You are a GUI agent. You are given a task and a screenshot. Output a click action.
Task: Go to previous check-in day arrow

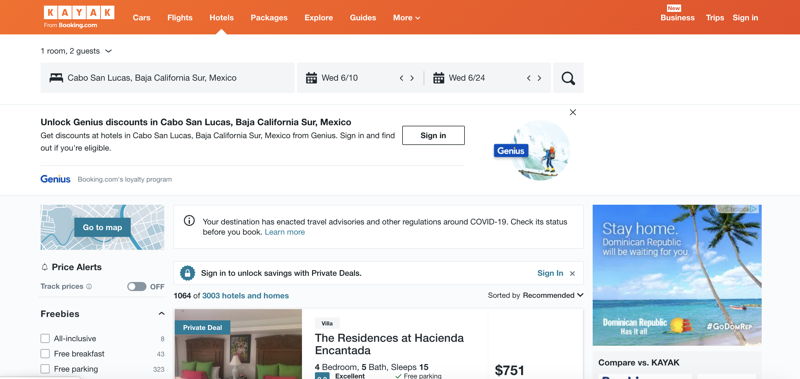(x=402, y=78)
